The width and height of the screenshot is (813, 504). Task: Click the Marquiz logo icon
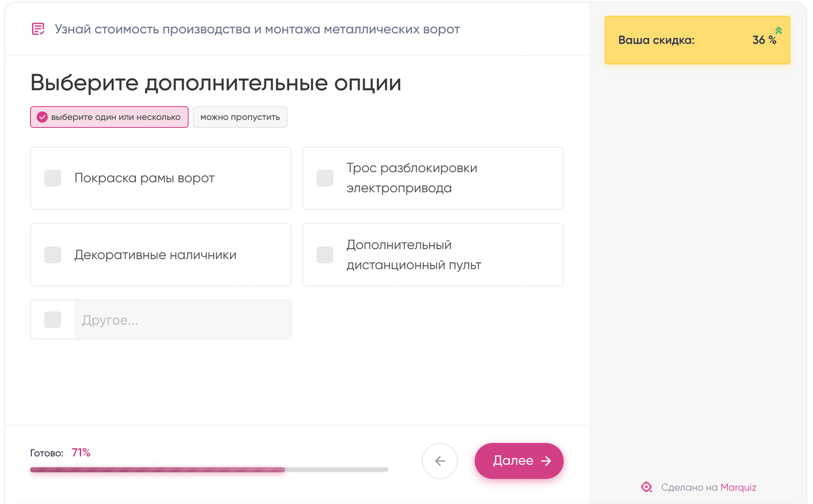tap(646, 487)
